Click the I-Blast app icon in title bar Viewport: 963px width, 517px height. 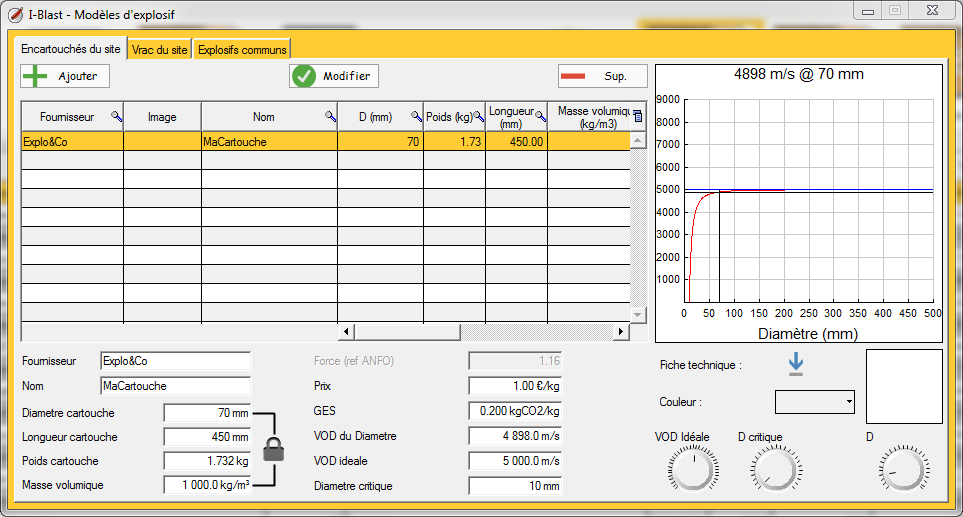[15, 14]
